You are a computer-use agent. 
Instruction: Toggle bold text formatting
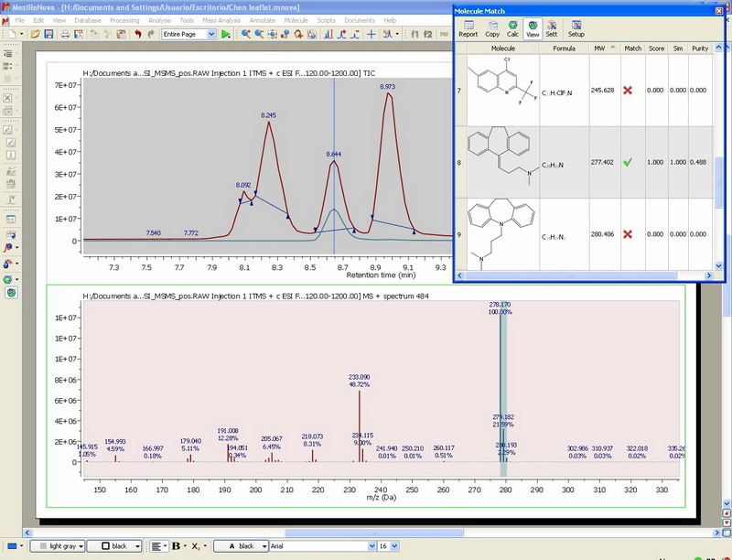coord(176,546)
